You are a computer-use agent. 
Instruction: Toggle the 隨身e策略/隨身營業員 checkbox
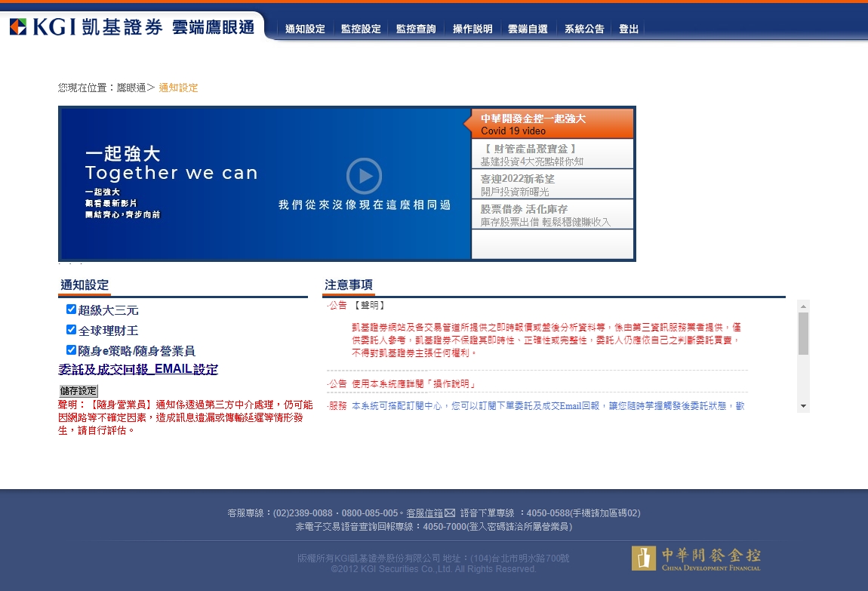(71, 349)
